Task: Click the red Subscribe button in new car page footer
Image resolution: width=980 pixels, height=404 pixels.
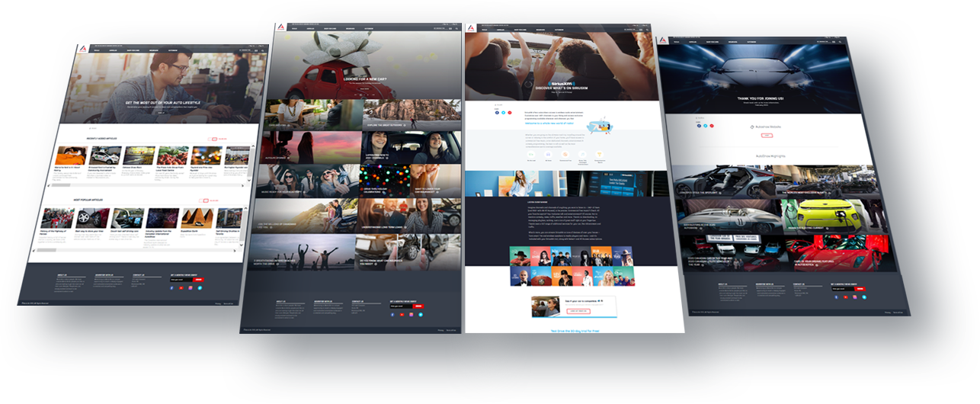Action: (420, 306)
